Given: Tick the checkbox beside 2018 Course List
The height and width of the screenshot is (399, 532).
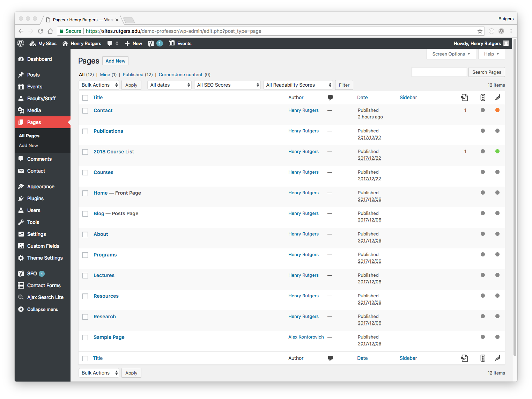Looking at the screenshot, I should (85, 152).
